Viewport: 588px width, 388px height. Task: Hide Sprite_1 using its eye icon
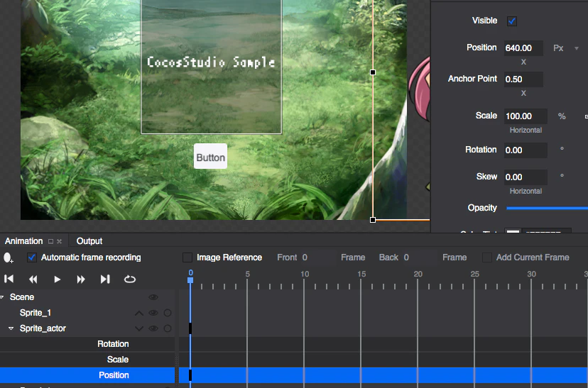tap(153, 313)
